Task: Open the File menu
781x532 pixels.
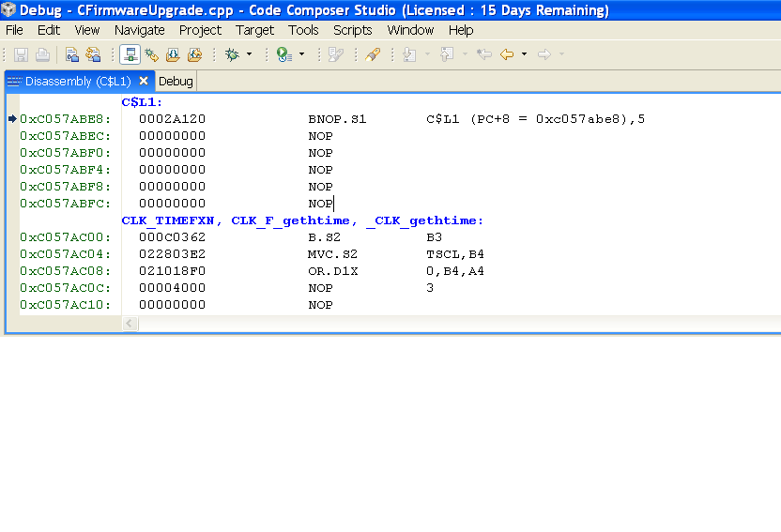Action: point(14,30)
